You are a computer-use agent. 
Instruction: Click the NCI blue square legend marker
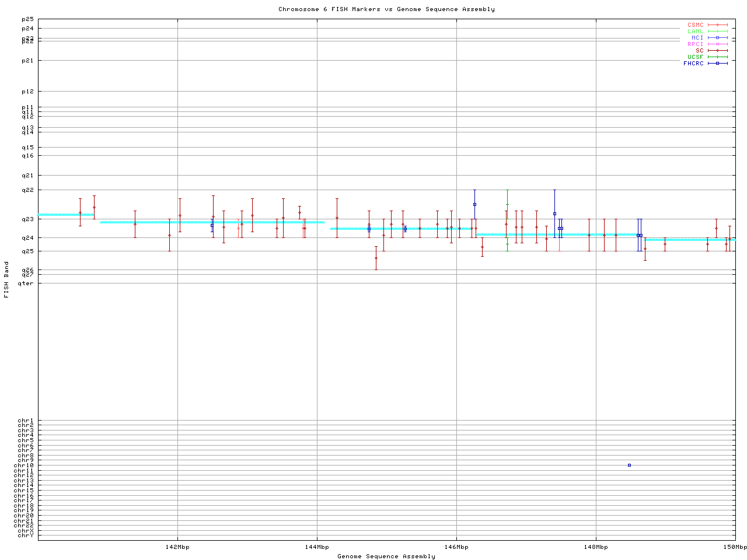pyautogui.click(x=717, y=38)
